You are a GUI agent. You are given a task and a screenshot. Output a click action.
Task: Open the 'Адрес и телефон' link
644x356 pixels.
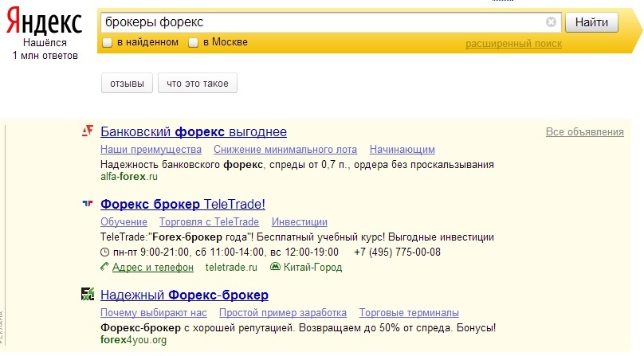tap(153, 268)
